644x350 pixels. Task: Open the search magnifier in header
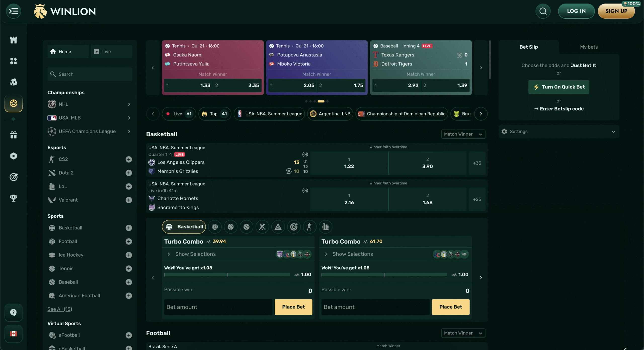(x=543, y=11)
